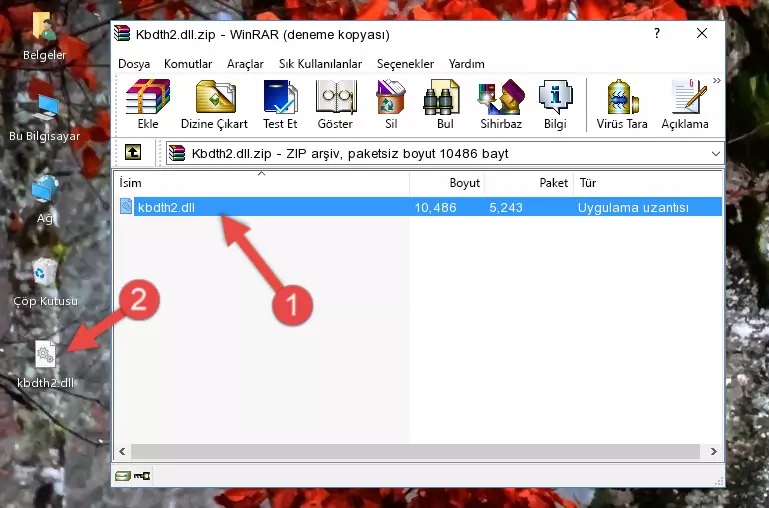Launch the Sihirbaz wizard icon
The image size is (769, 508).
tap(501, 104)
